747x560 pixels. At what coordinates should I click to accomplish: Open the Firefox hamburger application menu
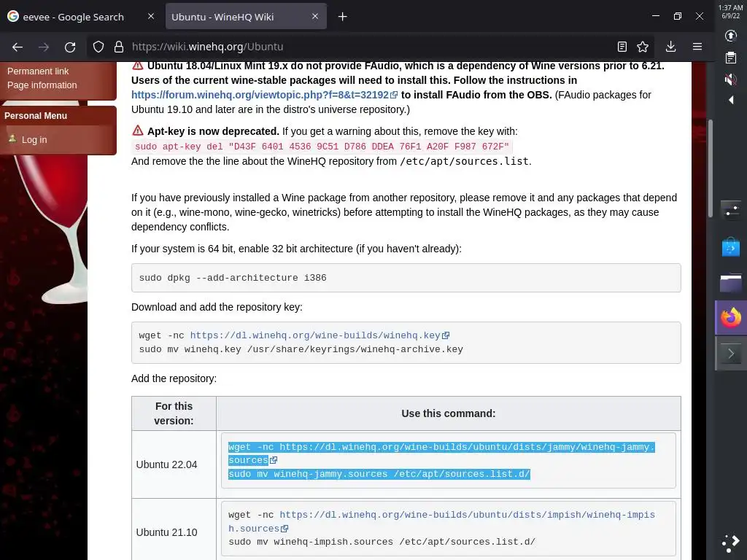[697, 47]
